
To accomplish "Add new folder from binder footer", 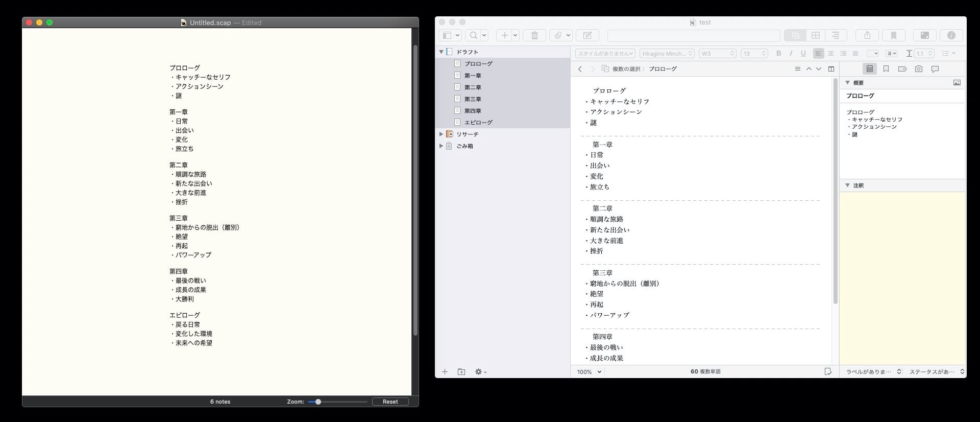I will 461,372.
